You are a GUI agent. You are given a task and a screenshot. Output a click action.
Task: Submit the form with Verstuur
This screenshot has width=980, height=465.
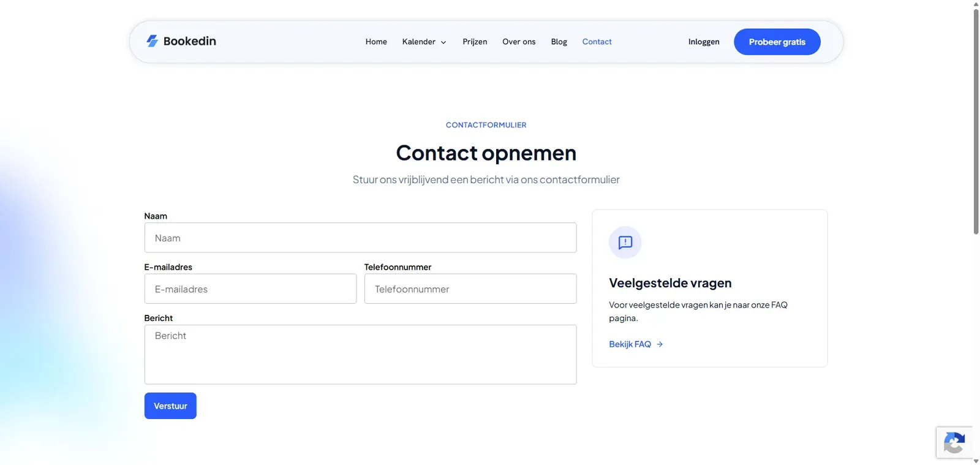170,406
